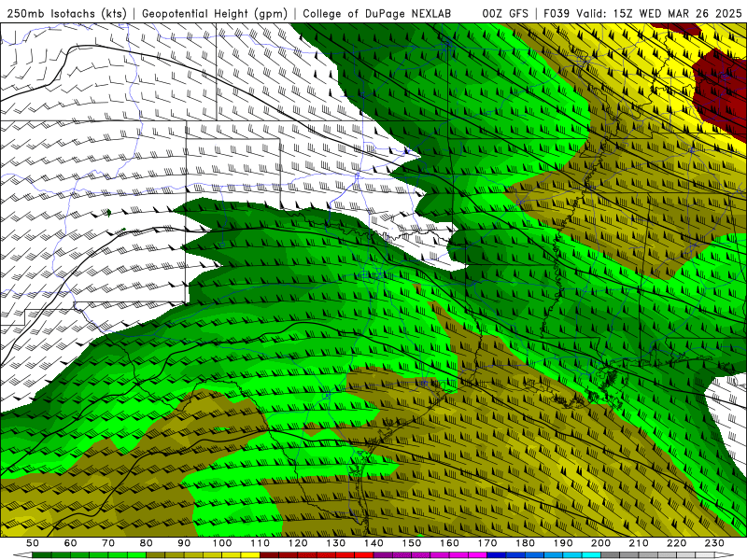Image resolution: width=747 pixels, height=560 pixels.
Task: Click the 200 label on the color scale
Action: pos(600,543)
